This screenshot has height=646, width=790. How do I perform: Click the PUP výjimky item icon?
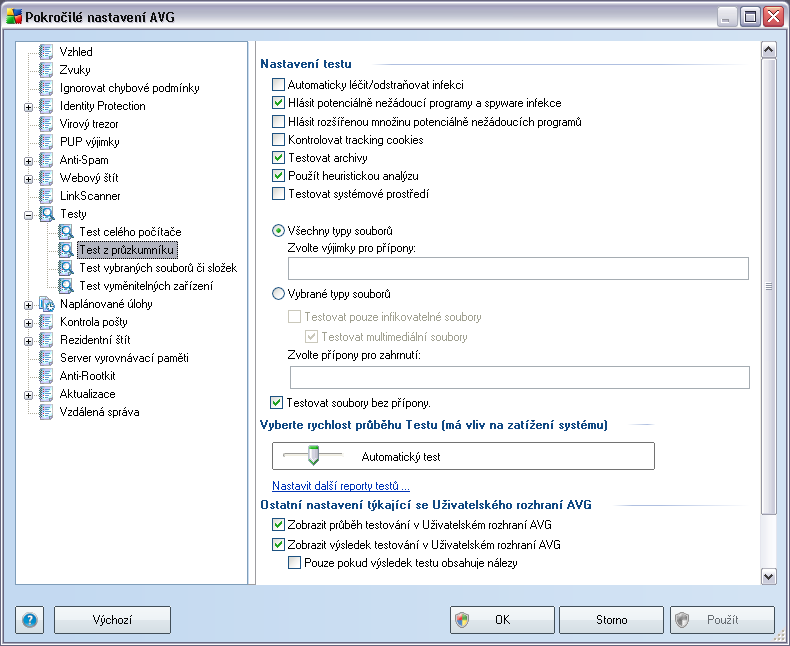pos(46,142)
